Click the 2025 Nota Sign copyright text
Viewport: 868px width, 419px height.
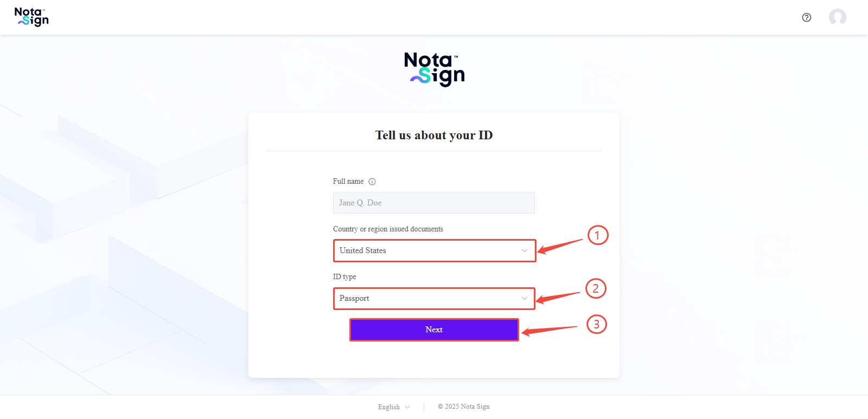pyautogui.click(x=464, y=407)
